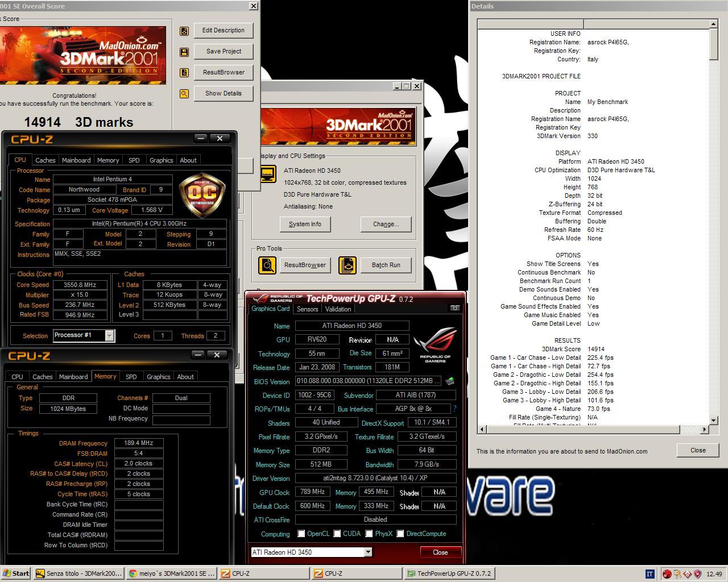Image resolution: width=728 pixels, height=582 pixels.
Task: Open the Processor #1 selection dropdown
Action: pos(110,335)
